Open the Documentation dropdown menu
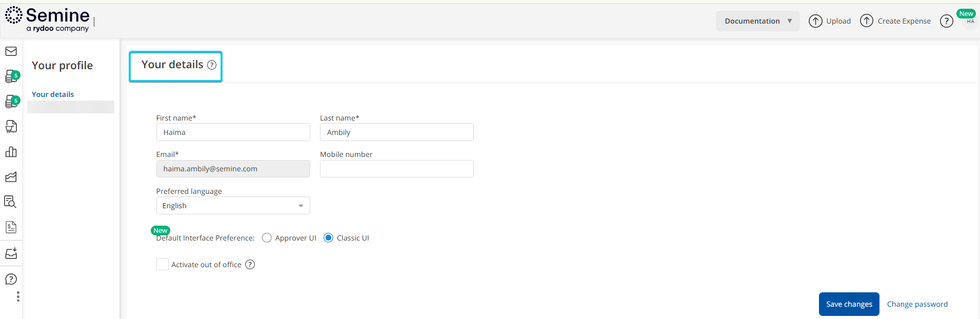The image size is (980, 319). coord(757,21)
